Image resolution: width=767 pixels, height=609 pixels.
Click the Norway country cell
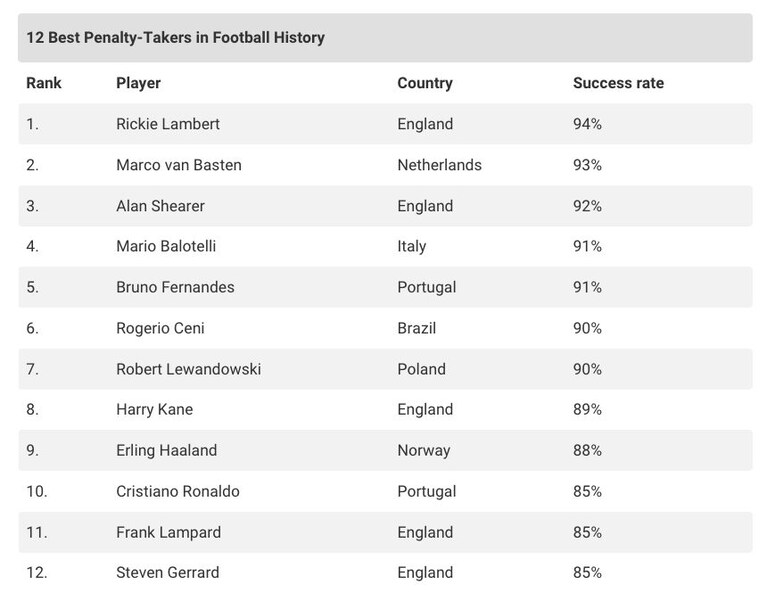click(424, 451)
